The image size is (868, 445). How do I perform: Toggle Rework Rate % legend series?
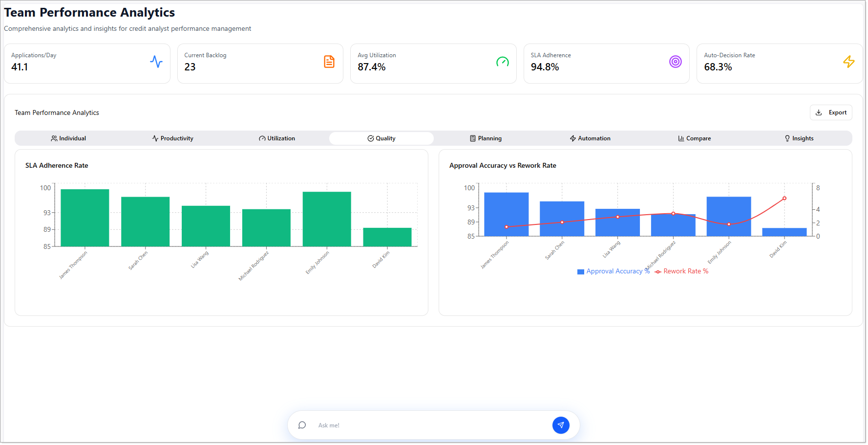coord(682,271)
